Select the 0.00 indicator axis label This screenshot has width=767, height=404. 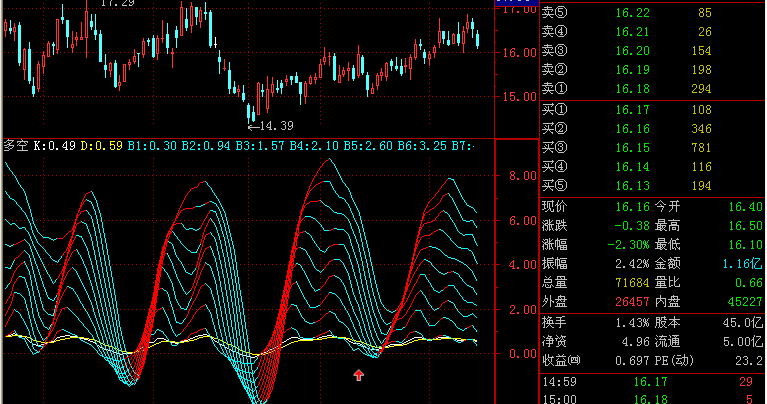(523, 354)
